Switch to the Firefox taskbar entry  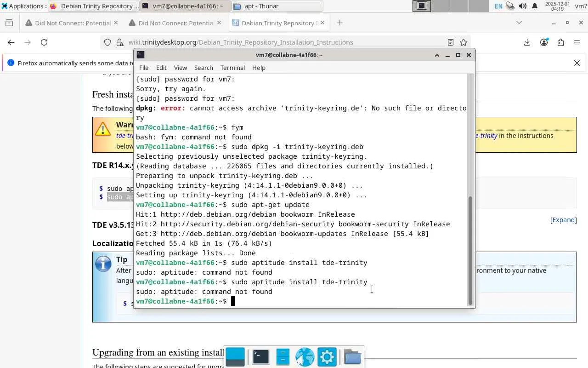pyautogui.click(x=94, y=6)
